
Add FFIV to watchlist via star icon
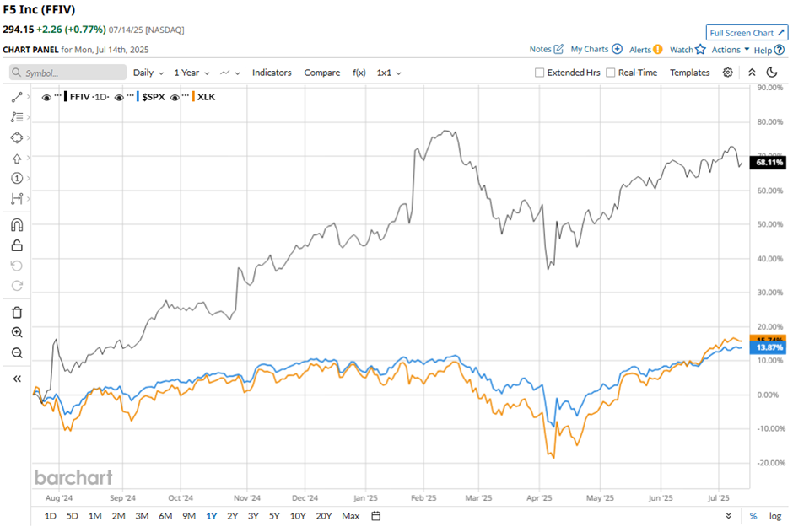coord(700,49)
